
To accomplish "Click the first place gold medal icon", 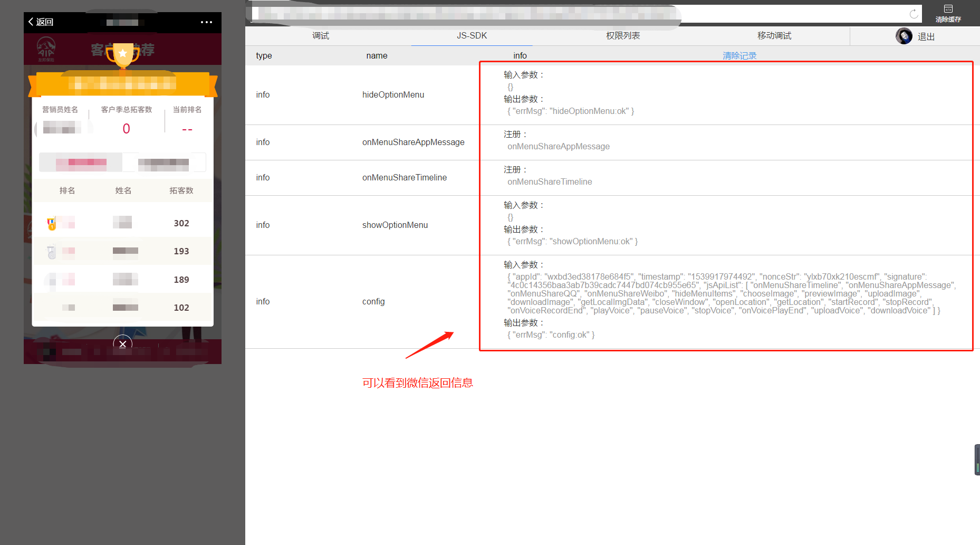I will click(x=52, y=224).
